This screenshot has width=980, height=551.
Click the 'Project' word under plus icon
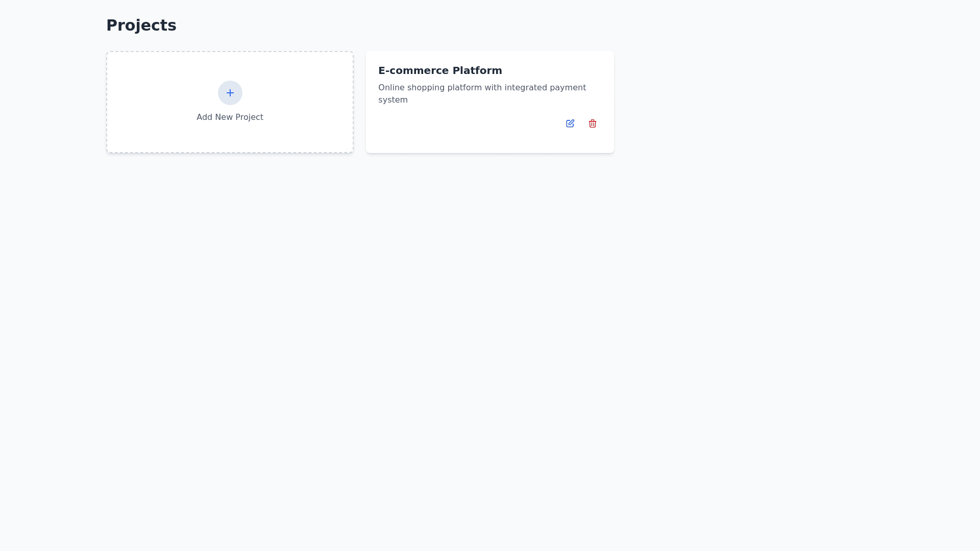pos(249,117)
